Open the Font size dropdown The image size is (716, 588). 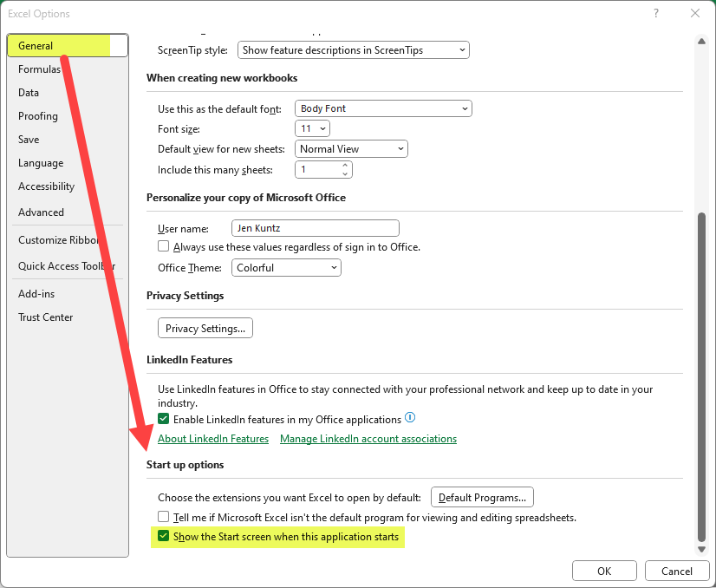point(313,128)
